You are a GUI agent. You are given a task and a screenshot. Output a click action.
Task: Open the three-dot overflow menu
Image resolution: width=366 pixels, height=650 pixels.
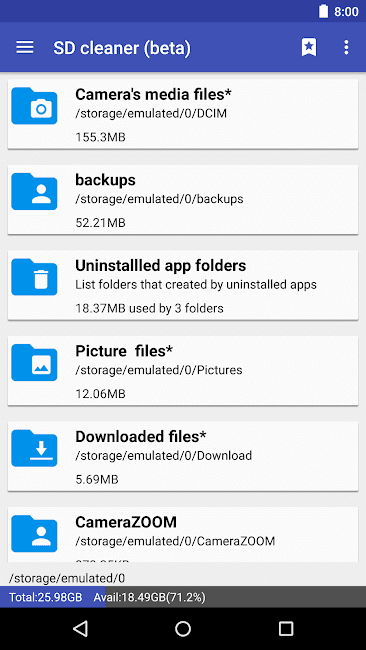point(347,47)
